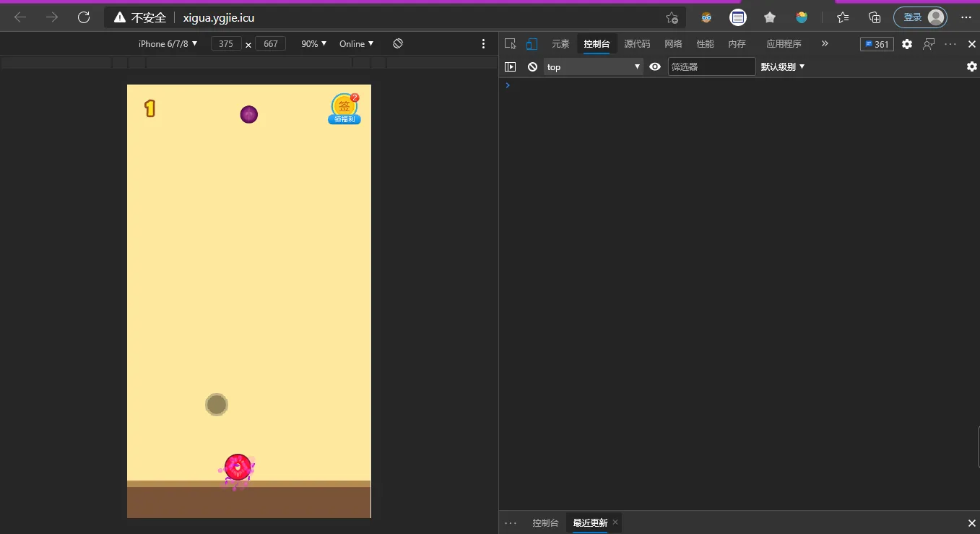
Task: Switch to the 控制台 tab
Action: [597, 44]
